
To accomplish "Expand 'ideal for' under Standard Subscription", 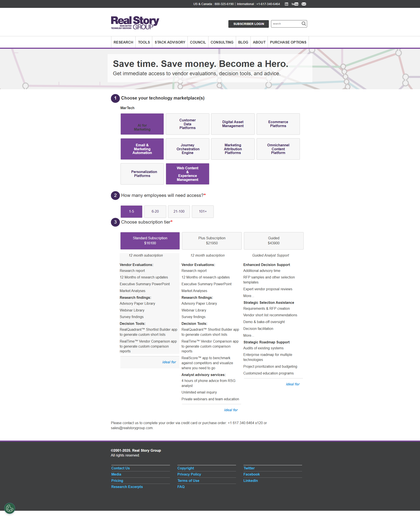I will coord(169,362).
